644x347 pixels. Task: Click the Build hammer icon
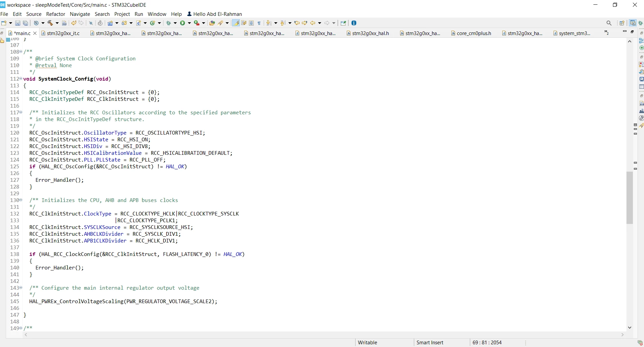(50, 23)
